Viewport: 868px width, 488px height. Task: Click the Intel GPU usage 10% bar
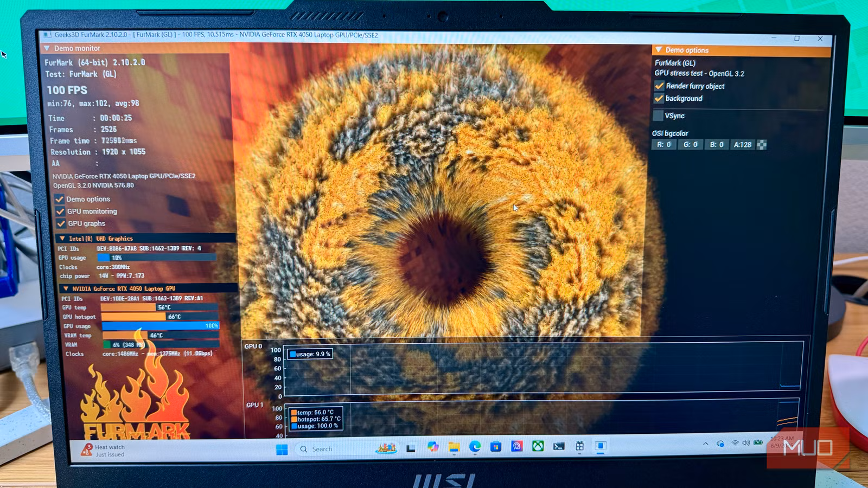(157, 258)
